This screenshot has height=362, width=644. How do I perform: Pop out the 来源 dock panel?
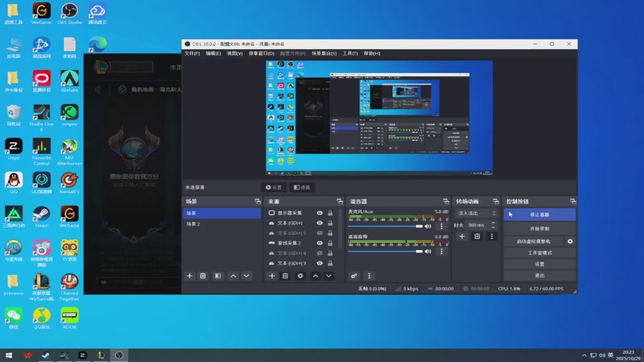pos(340,201)
